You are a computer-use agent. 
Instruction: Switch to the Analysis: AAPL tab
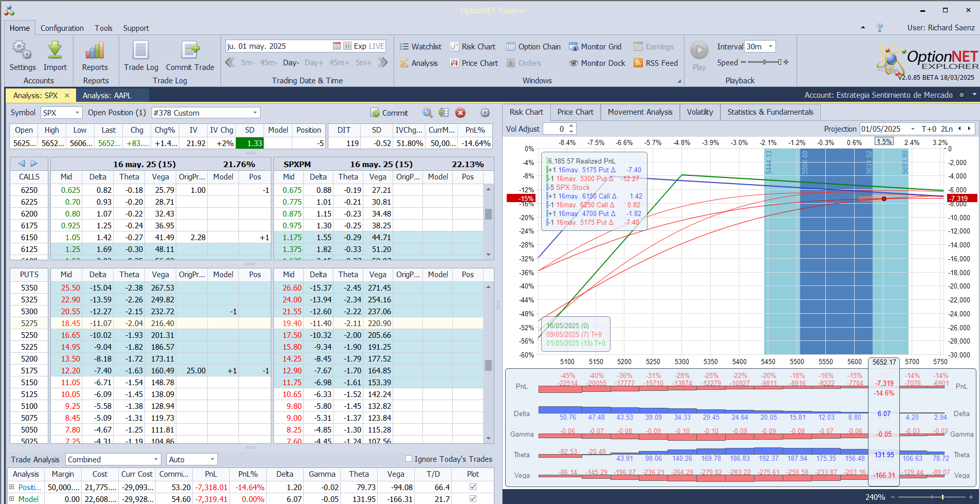(107, 95)
